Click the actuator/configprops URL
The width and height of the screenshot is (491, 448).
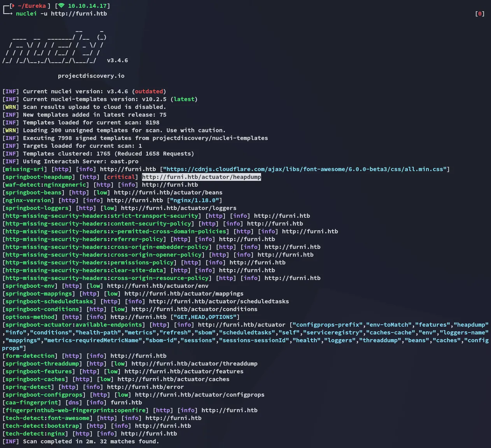[200, 395]
